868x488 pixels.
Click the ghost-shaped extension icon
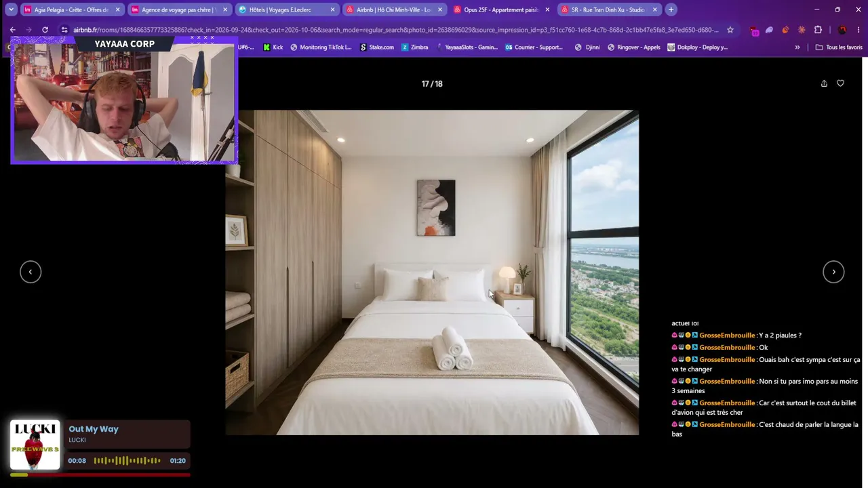click(769, 30)
